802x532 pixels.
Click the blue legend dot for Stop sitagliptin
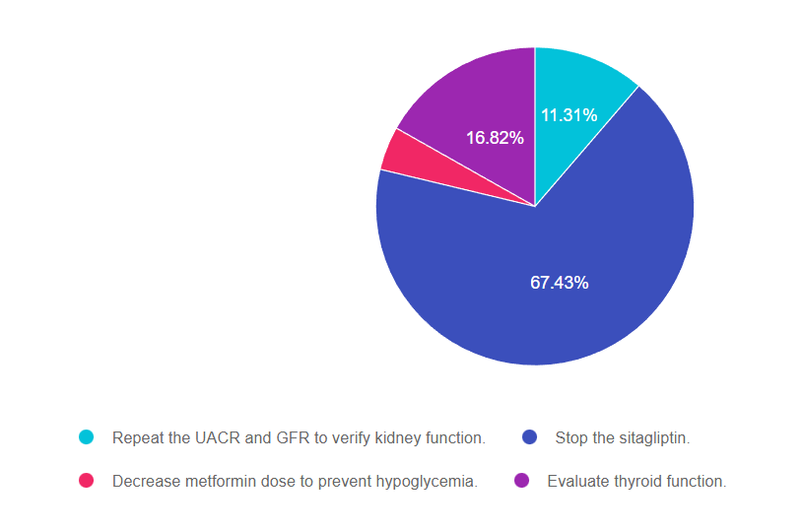[x=529, y=436]
